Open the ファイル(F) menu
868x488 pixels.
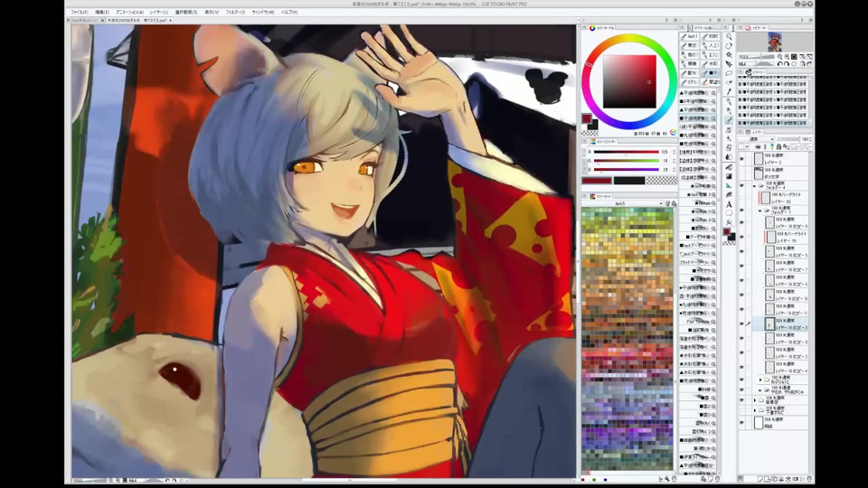click(80, 12)
